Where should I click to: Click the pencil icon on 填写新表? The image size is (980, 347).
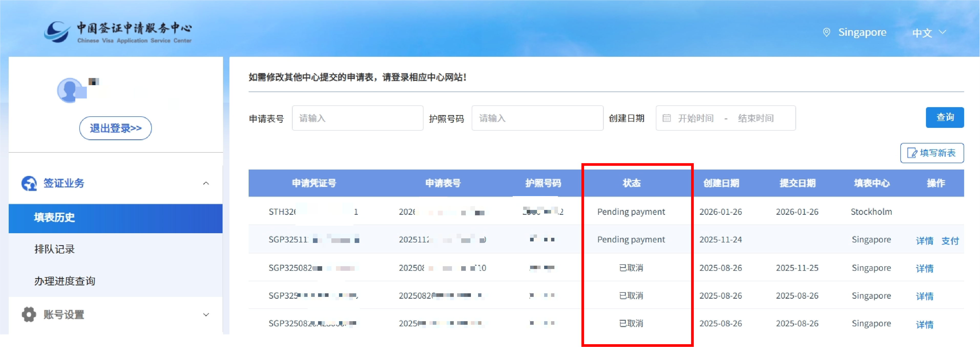click(912, 153)
